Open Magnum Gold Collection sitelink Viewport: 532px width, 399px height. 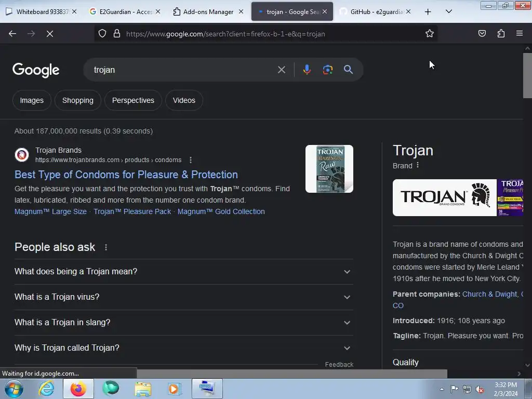pyautogui.click(x=221, y=212)
